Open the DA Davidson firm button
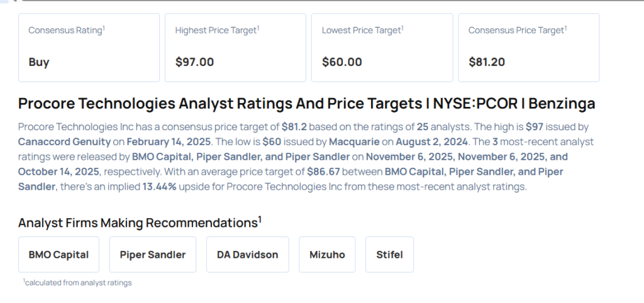The height and width of the screenshot is (303, 644). pyautogui.click(x=247, y=255)
